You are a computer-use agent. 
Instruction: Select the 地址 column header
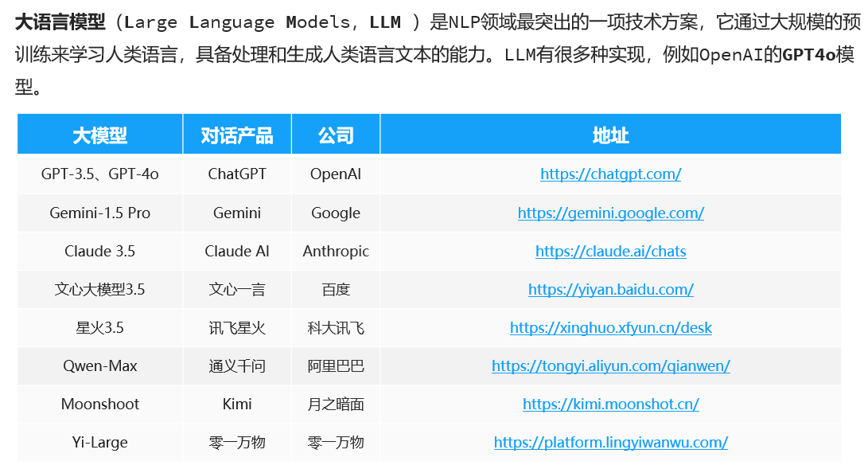click(610, 135)
